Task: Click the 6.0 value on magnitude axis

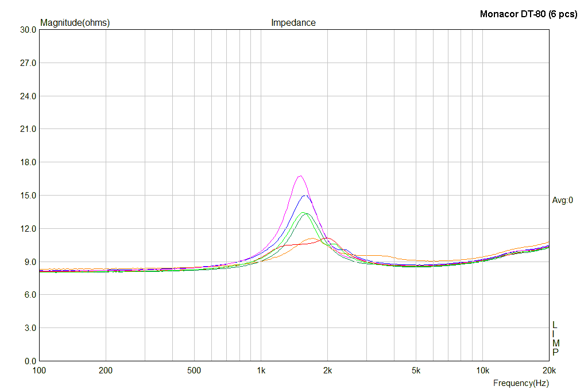Action: point(30,295)
